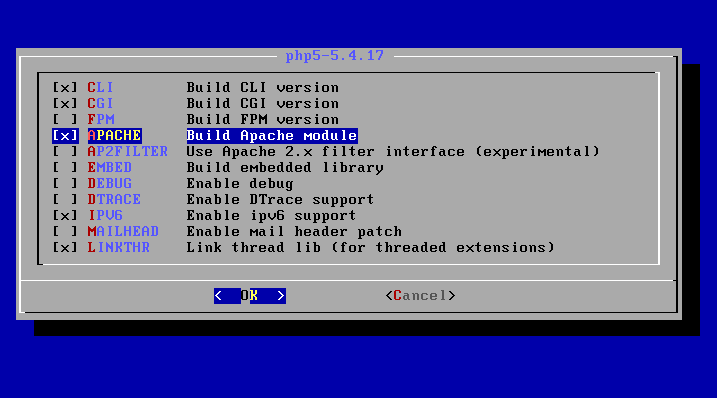Enable the FPM checkbox

point(65,119)
